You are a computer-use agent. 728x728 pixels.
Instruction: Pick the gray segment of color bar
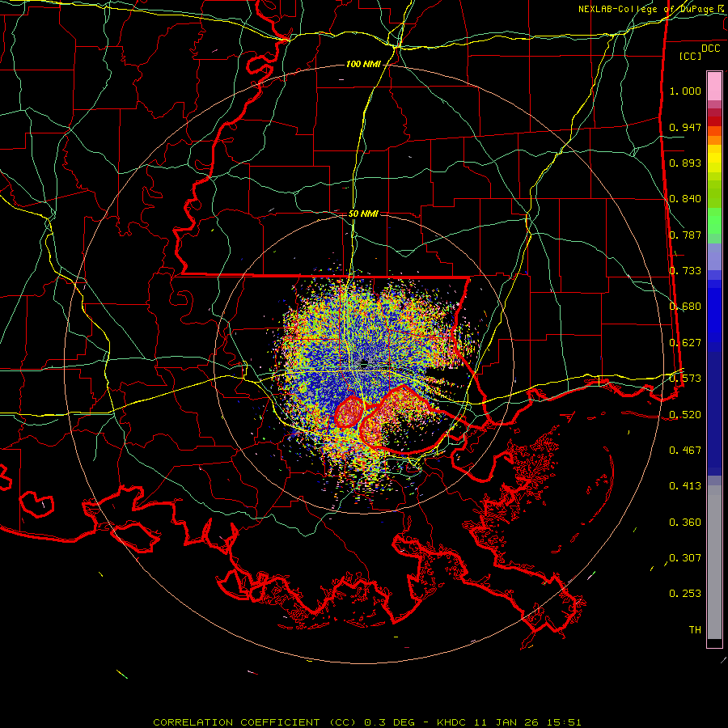(x=714, y=562)
